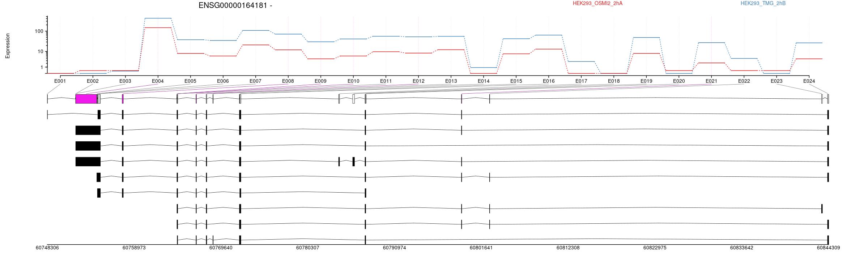Click exon label E020
Image resolution: width=868 pixels, height=253 pixels.
[x=679, y=81]
